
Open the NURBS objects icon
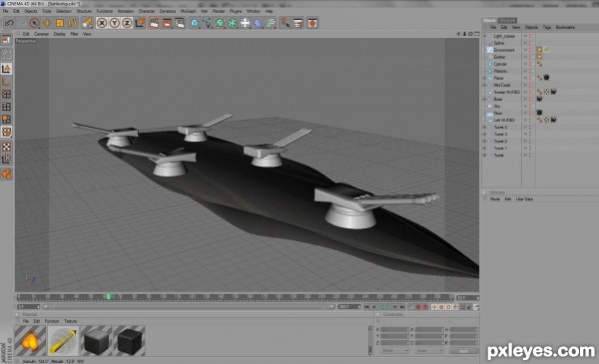click(220, 23)
